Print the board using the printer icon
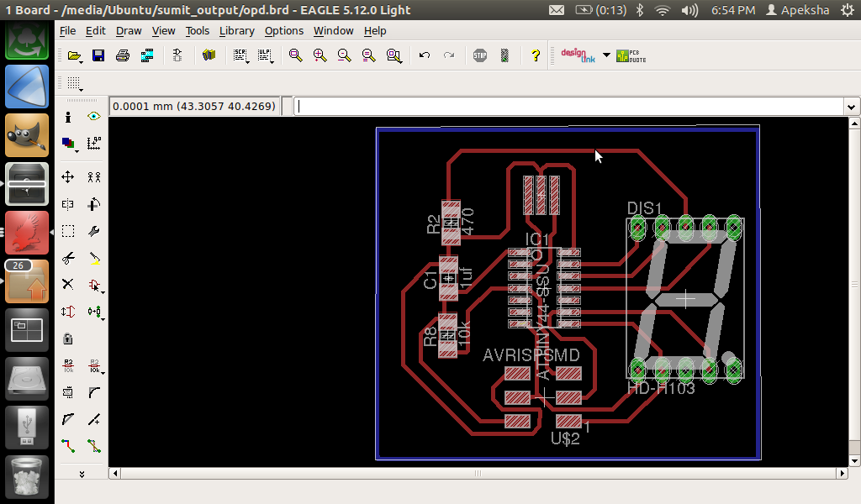Image resolution: width=861 pixels, height=504 pixels. (x=123, y=55)
